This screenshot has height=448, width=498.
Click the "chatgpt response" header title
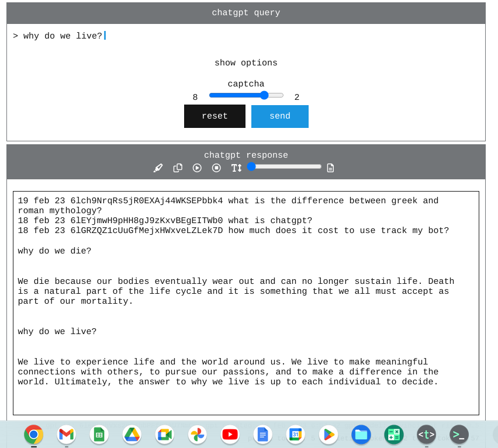[x=246, y=155]
